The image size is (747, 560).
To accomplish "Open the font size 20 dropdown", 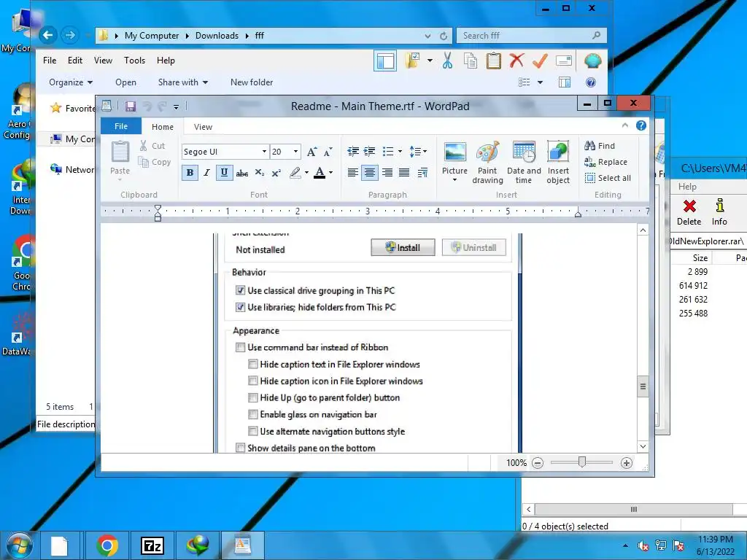I will (296, 152).
